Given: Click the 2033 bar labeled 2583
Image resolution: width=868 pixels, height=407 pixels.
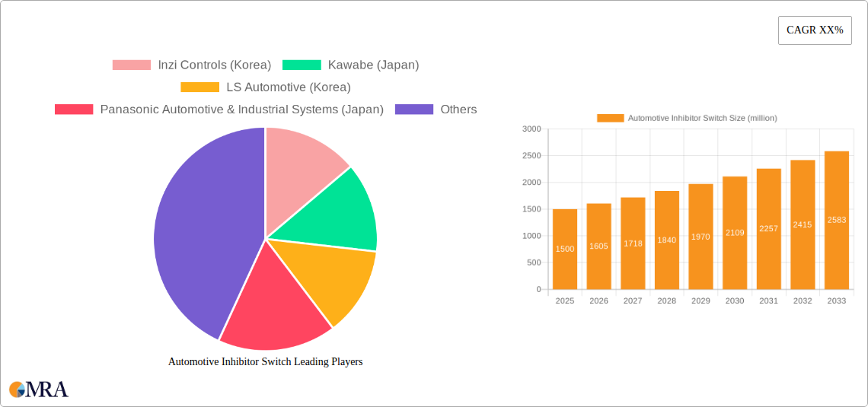Looking at the screenshot, I should point(837,220).
